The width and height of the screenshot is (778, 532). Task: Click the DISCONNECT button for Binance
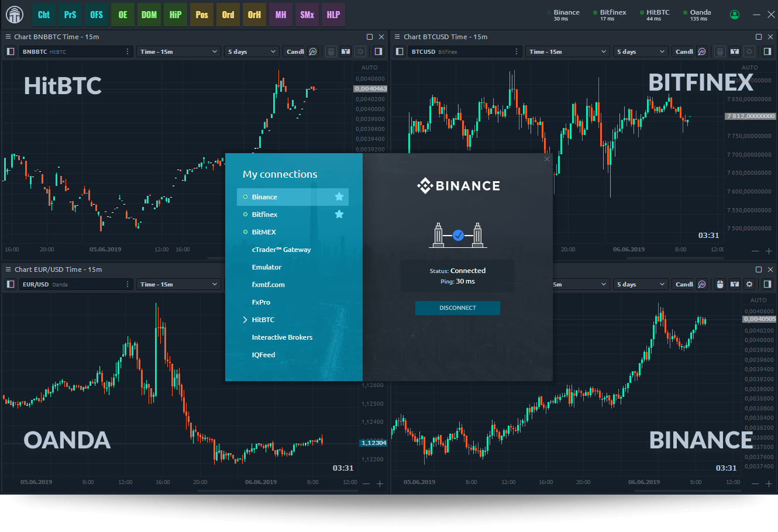457,308
